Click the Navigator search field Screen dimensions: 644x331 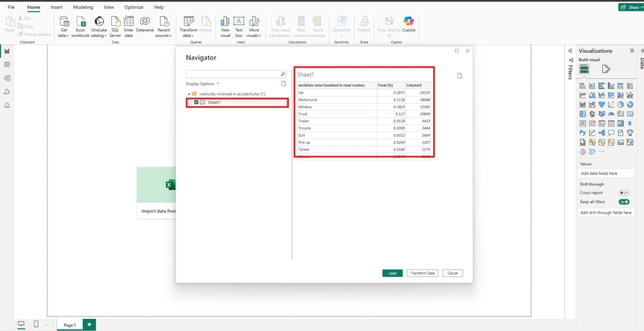click(232, 73)
